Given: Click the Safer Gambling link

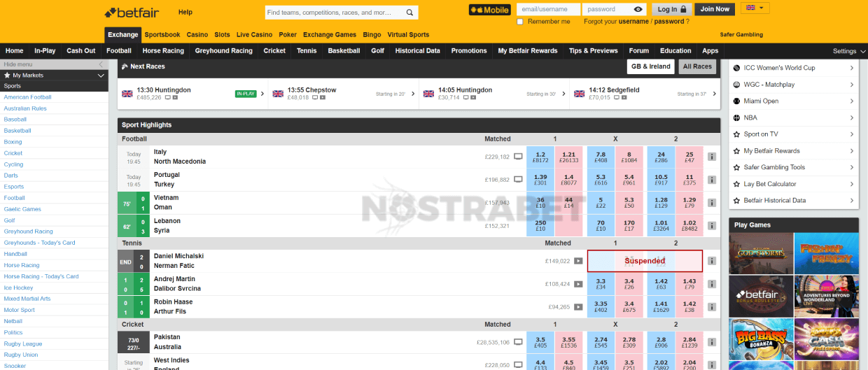Looking at the screenshot, I should tap(741, 35).
